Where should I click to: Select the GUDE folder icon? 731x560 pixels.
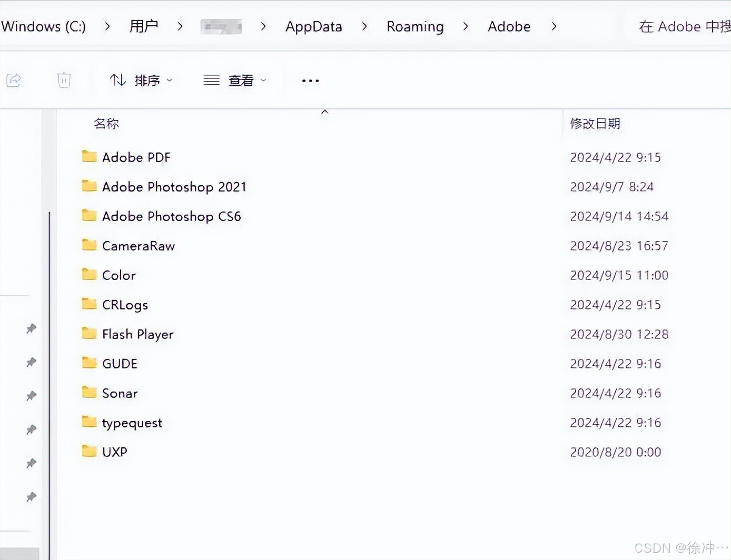(x=89, y=363)
